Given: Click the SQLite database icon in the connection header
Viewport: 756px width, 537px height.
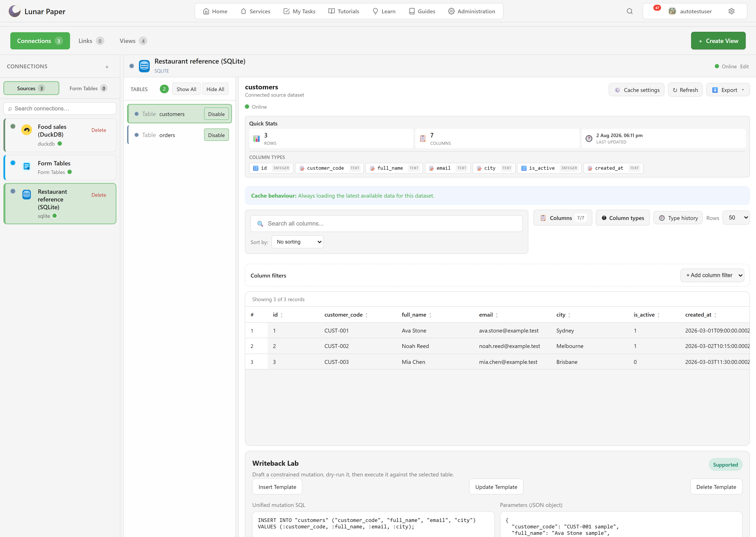Looking at the screenshot, I should point(144,66).
